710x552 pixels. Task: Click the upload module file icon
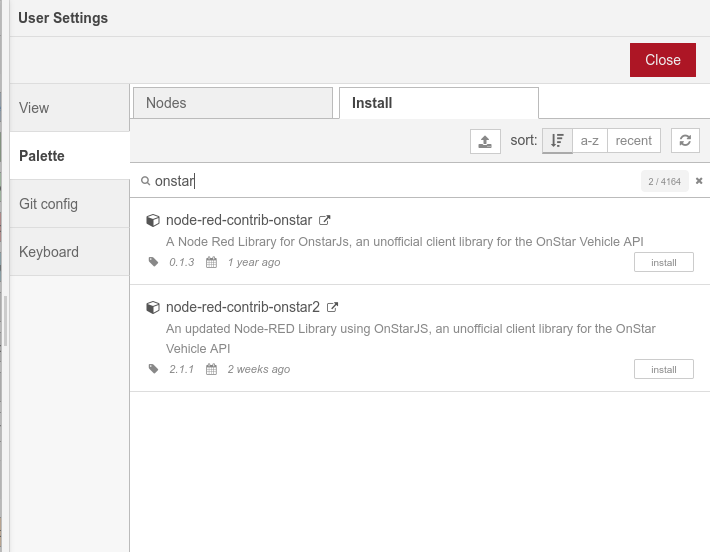click(x=485, y=141)
